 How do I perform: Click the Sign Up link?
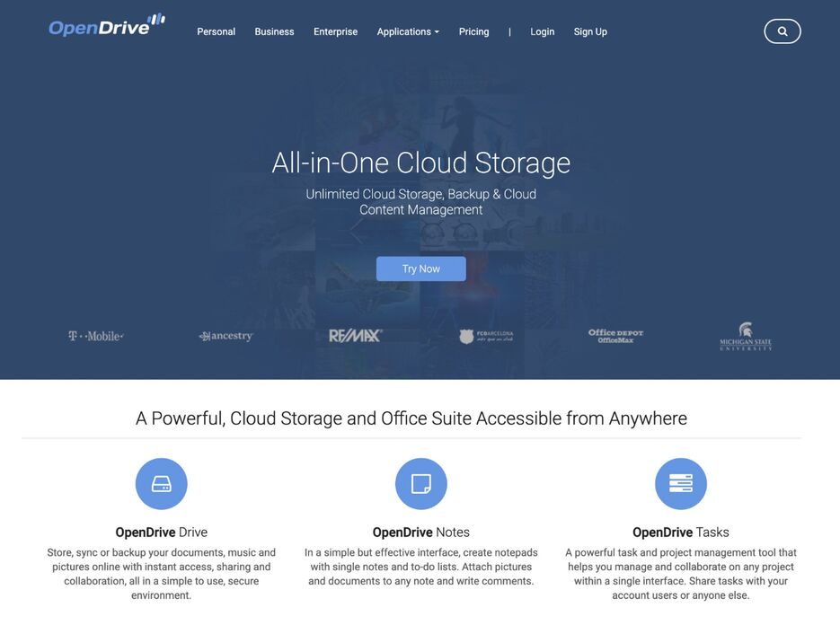tap(590, 31)
